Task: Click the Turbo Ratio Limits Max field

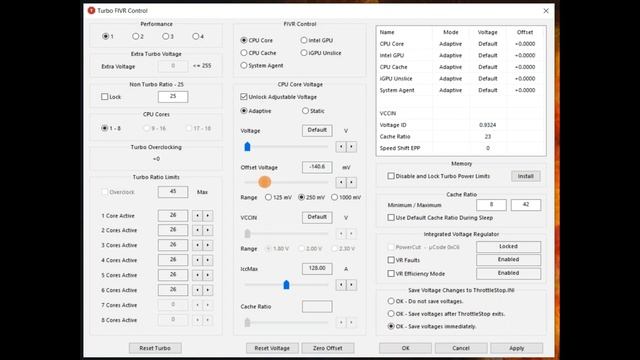Action: click(173, 192)
